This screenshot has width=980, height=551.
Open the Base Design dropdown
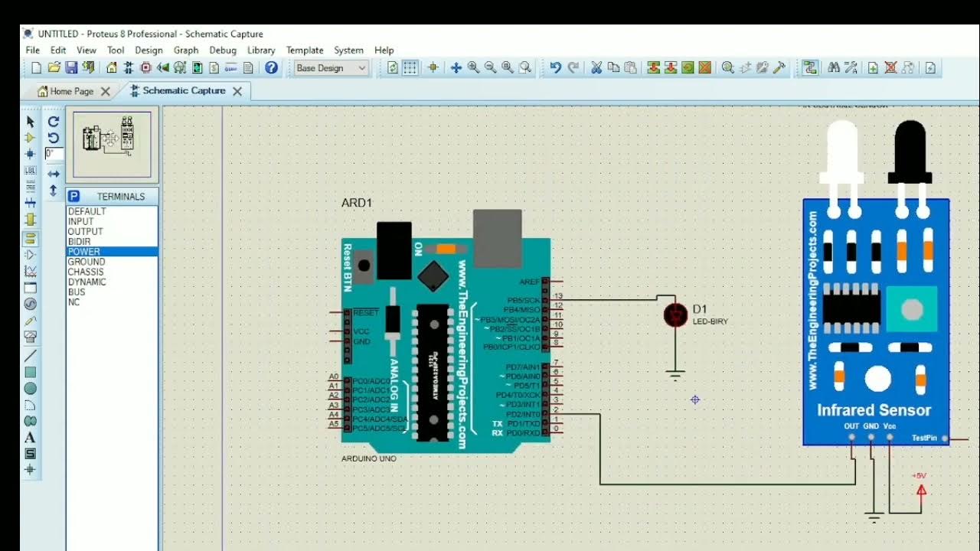coord(332,68)
